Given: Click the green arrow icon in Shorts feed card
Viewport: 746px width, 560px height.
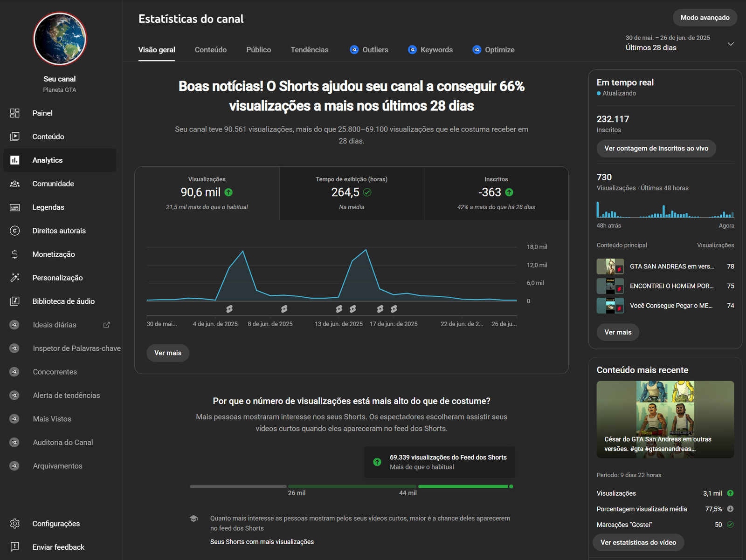Looking at the screenshot, I should point(377,462).
